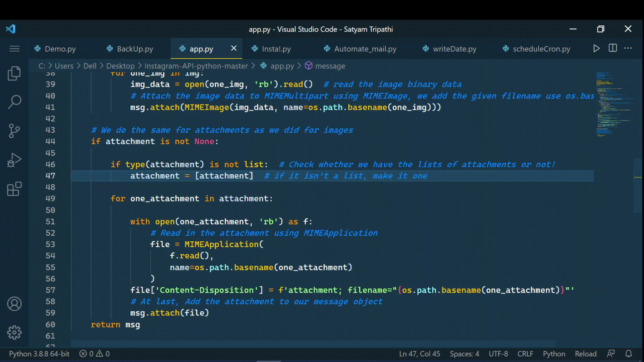Open editor More Actions ellipsis menu
This screenshot has height=362, width=644.
pos(628,48)
